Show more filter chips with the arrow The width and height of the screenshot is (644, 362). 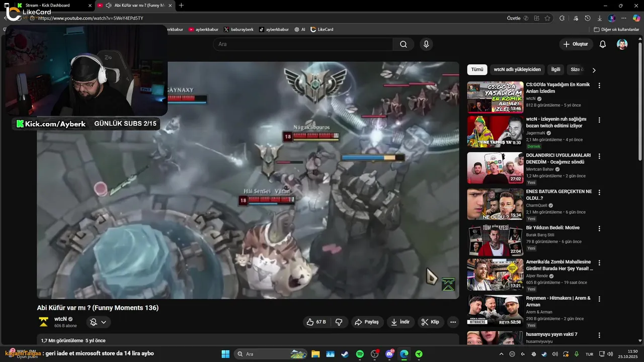point(594,70)
